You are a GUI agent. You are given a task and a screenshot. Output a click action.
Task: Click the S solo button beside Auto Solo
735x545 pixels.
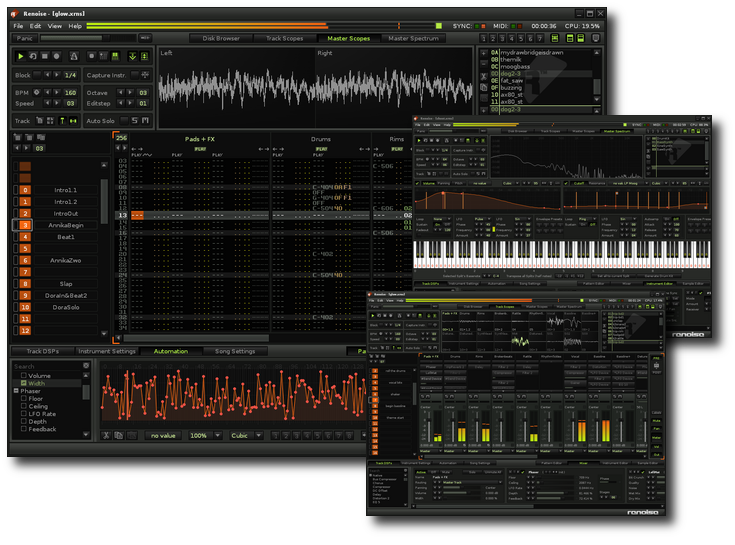tap(135, 121)
